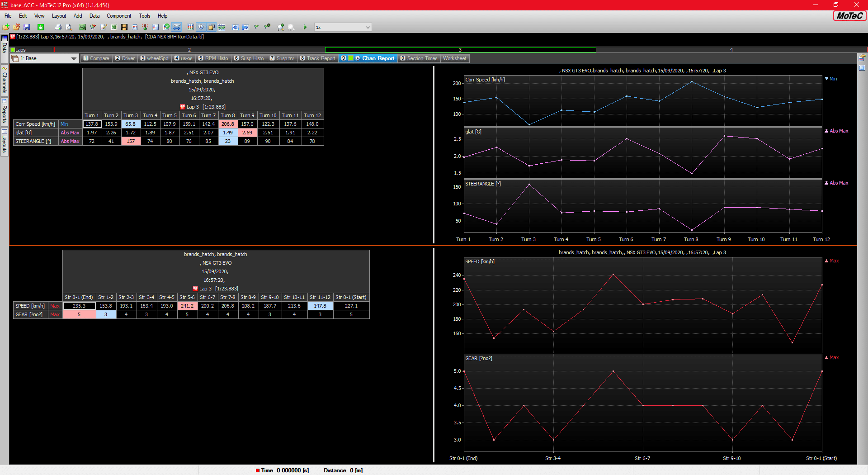Image resolution: width=868 pixels, height=475 pixels.
Task: Open print preview
Action: click(x=69, y=27)
